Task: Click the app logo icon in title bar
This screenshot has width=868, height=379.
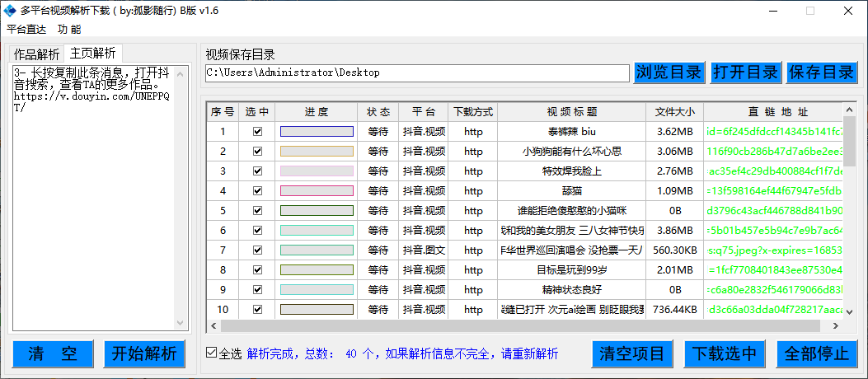Action: point(11,11)
